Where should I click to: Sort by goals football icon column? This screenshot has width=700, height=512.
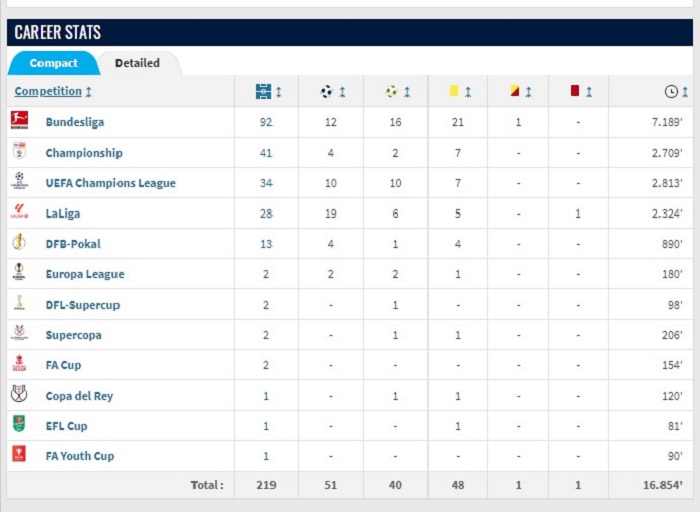coord(333,92)
